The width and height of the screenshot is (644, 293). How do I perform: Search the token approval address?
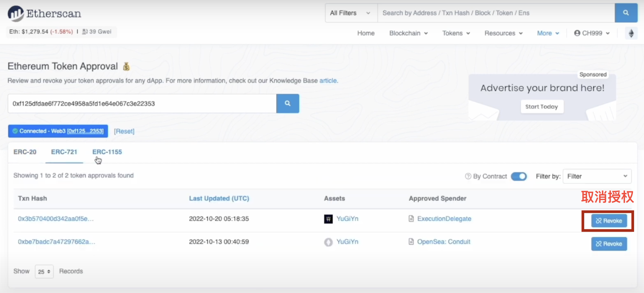pyautogui.click(x=287, y=103)
